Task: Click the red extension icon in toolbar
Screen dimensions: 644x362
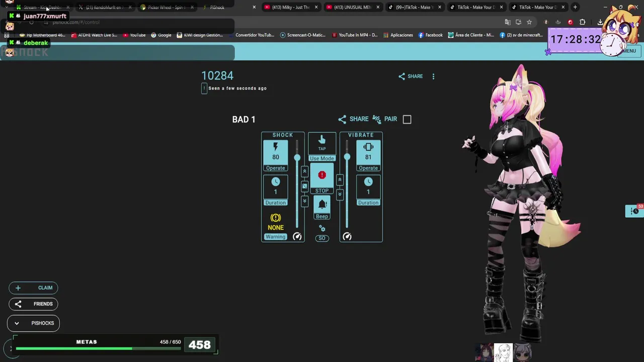Action: coord(570,22)
